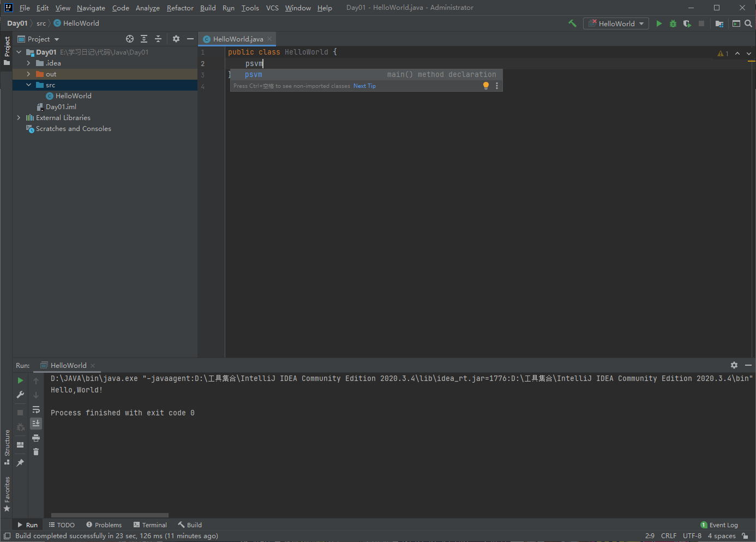Start debugging with the bug icon
The width and height of the screenshot is (756, 542).
673,23
